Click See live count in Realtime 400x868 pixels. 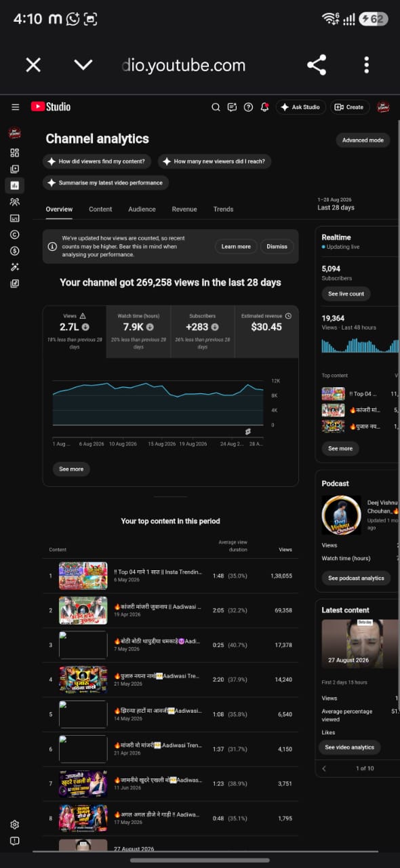tap(346, 294)
